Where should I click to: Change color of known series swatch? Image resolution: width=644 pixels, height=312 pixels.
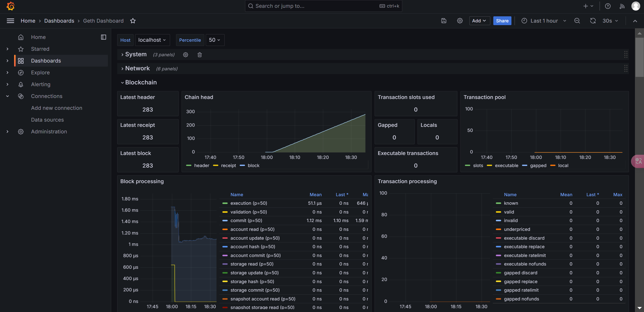[498, 203]
